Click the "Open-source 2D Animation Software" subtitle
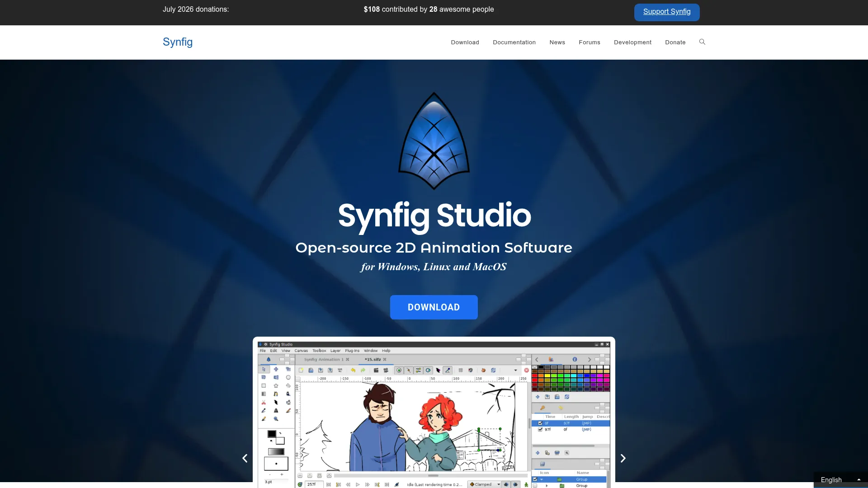 [x=434, y=248]
